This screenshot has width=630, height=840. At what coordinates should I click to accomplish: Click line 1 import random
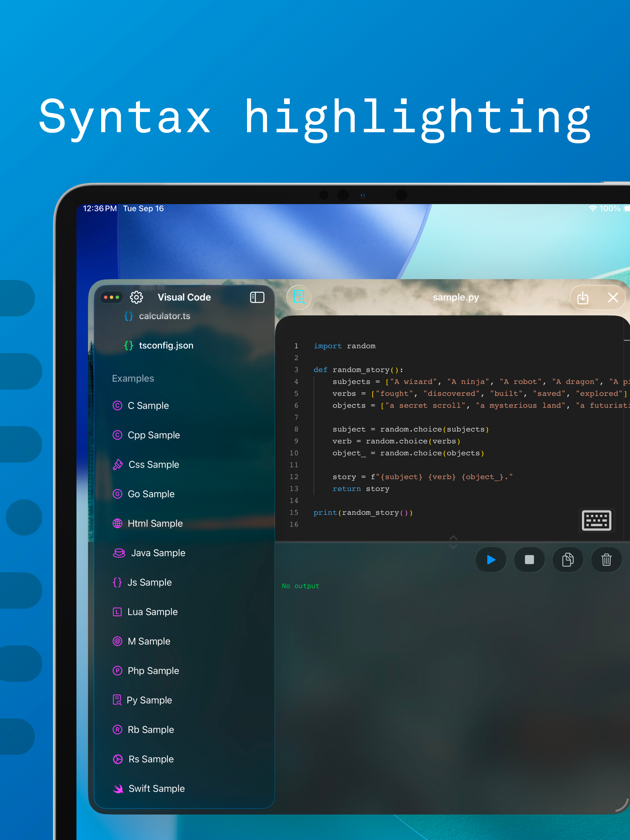click(344, 346)
